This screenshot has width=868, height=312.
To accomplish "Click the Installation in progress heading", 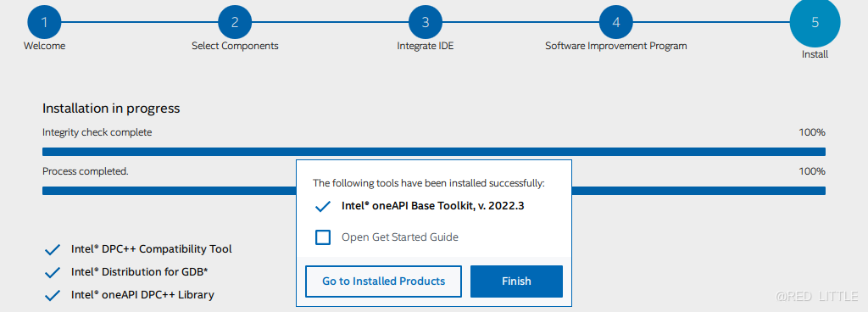I will (111, 109).
